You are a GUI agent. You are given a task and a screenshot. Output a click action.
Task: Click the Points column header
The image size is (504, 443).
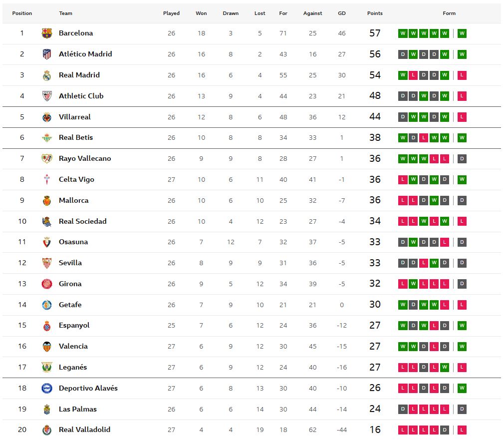(x=375, y=13)
